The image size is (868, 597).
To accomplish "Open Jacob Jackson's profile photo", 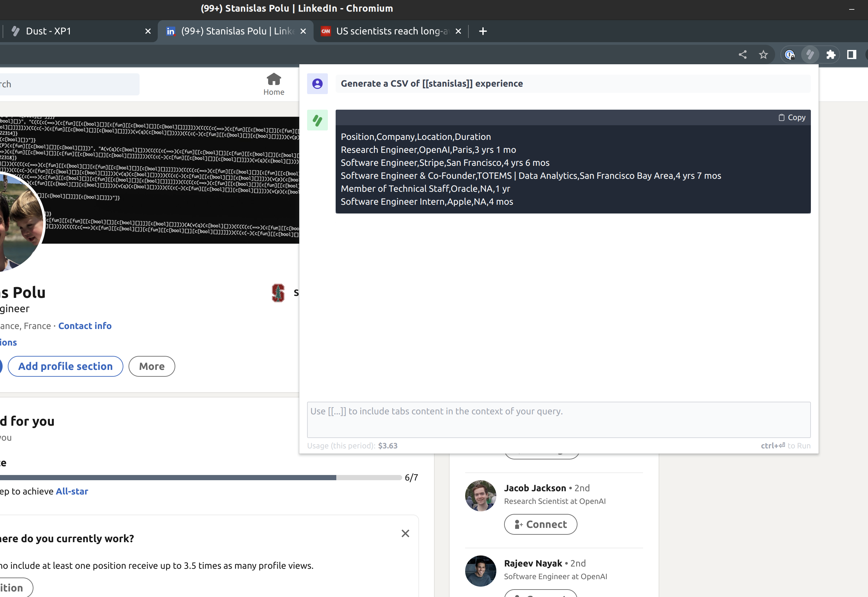I will [480, 496].
